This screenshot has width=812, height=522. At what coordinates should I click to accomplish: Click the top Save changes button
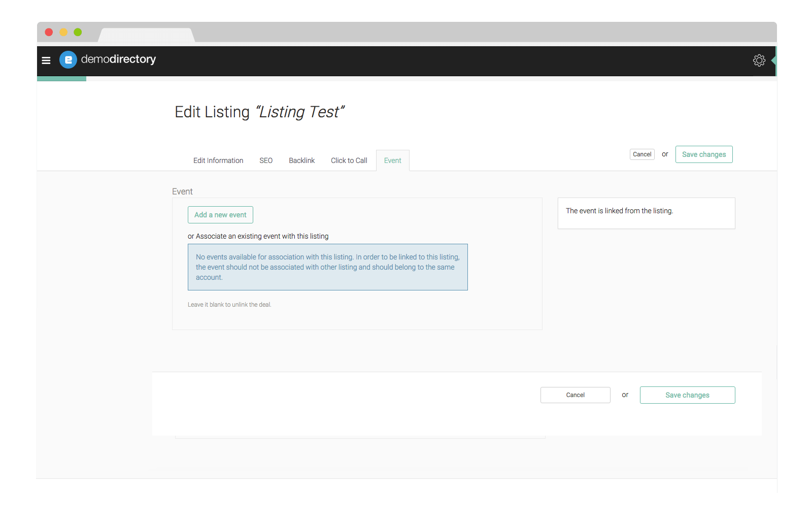(704, 154)
